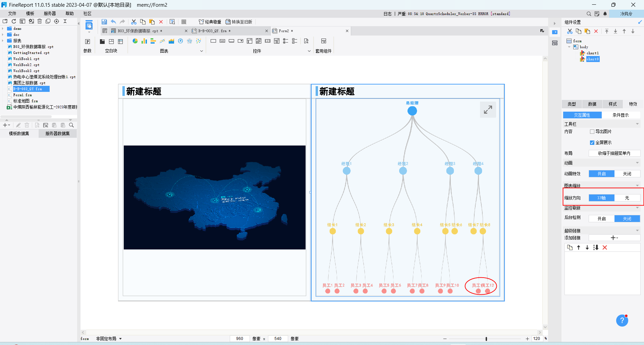Uncheck the 全屏展示 checkbox
Image resolution: width=644 pixels, height=345 pixels.
click(592, 142)
